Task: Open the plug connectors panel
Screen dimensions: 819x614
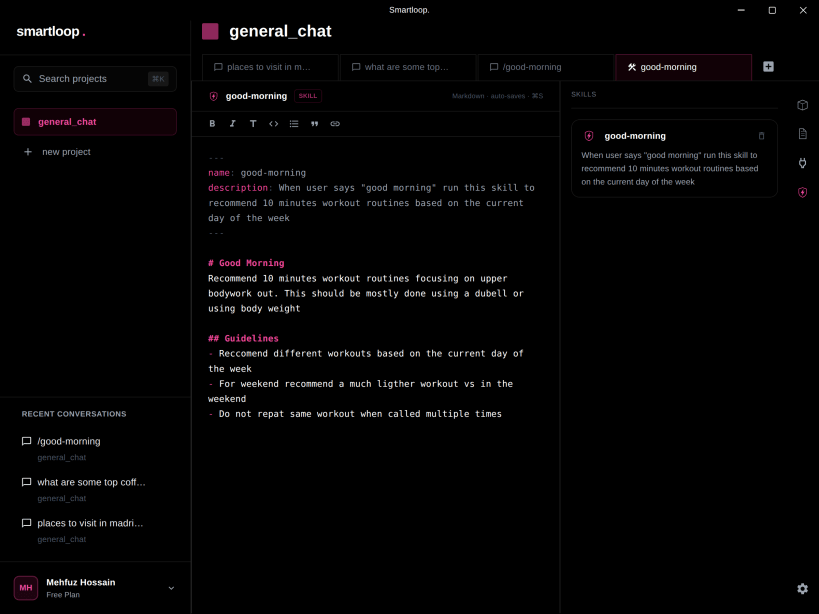Action: pos(802,163)
